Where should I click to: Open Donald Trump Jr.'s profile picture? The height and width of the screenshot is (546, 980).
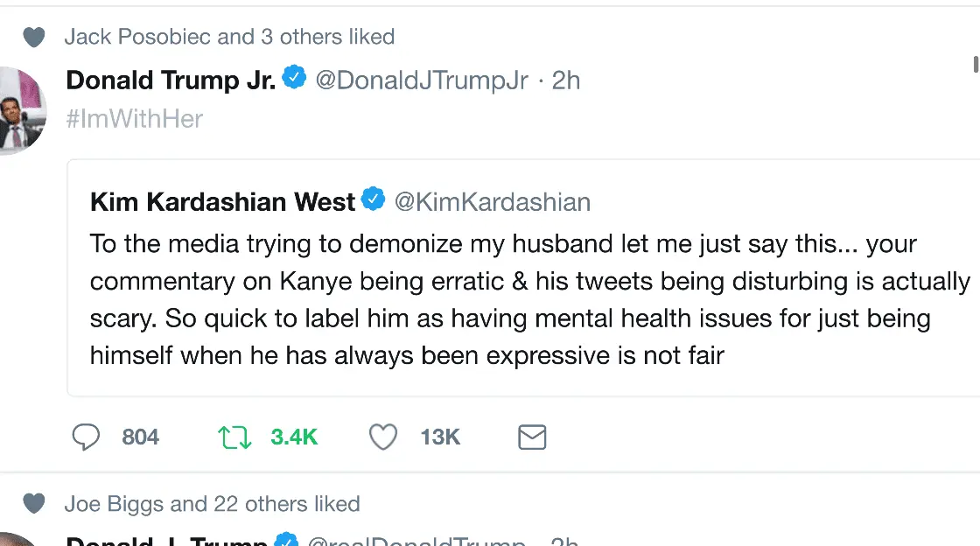click(19, 110)
